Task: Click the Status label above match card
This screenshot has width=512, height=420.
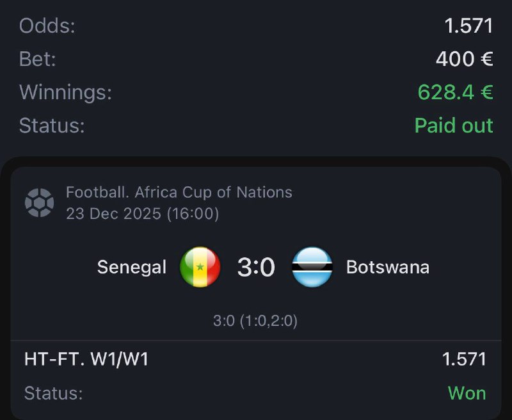Action: tap(52, 125)
